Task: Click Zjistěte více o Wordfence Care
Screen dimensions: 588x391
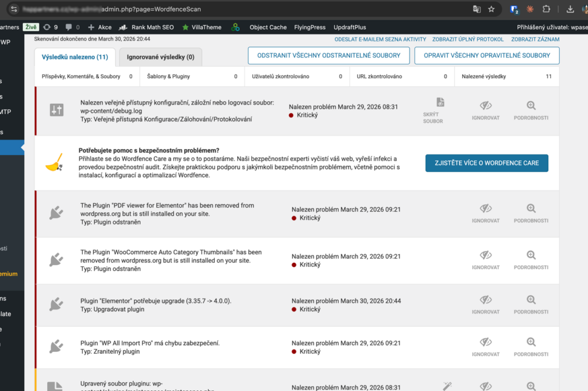Action: point(487,163)
